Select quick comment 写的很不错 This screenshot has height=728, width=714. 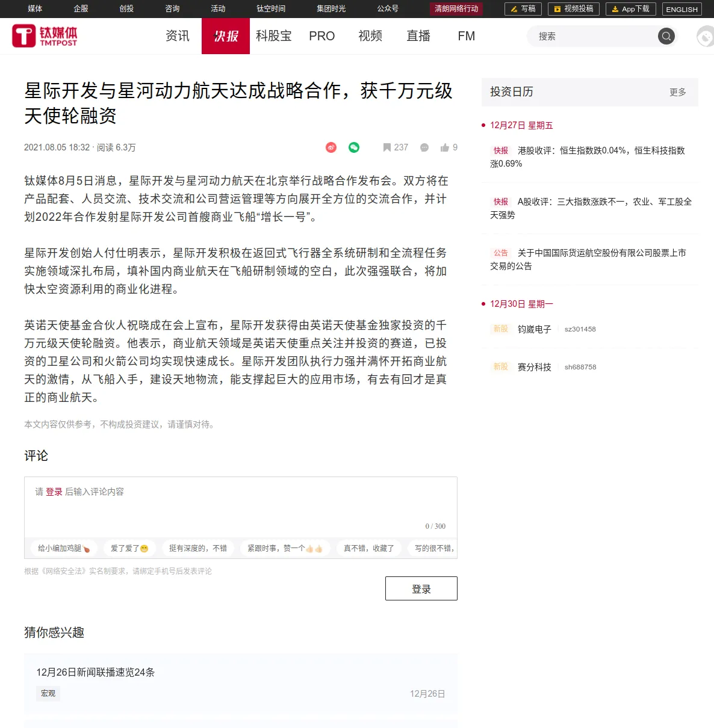coord(433,548)
